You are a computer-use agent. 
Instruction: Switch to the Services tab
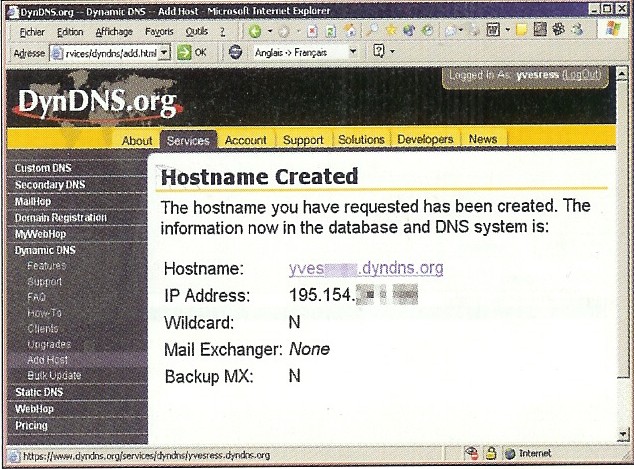click(188, 140)
